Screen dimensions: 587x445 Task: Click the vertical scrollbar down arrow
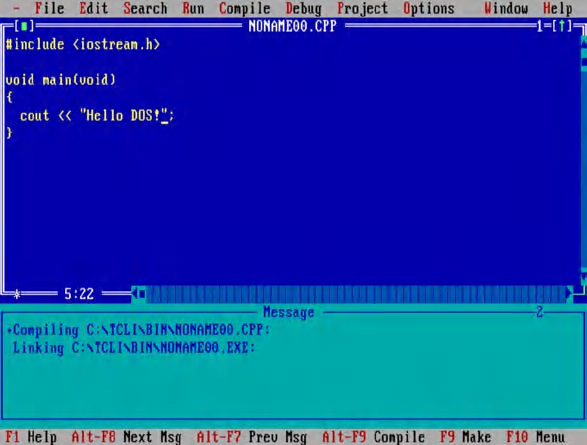584,279
